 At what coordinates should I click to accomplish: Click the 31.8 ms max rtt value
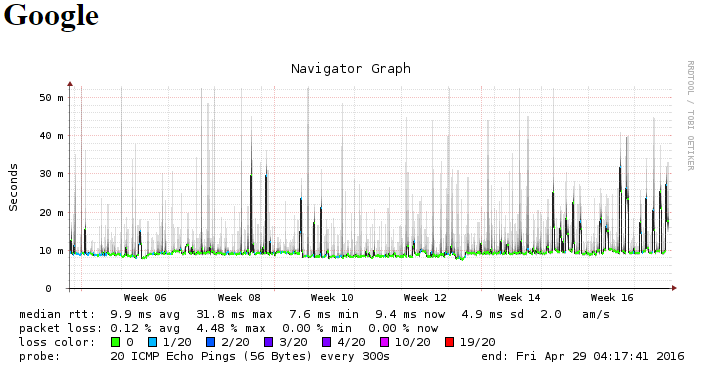click(x=234, y=314)
